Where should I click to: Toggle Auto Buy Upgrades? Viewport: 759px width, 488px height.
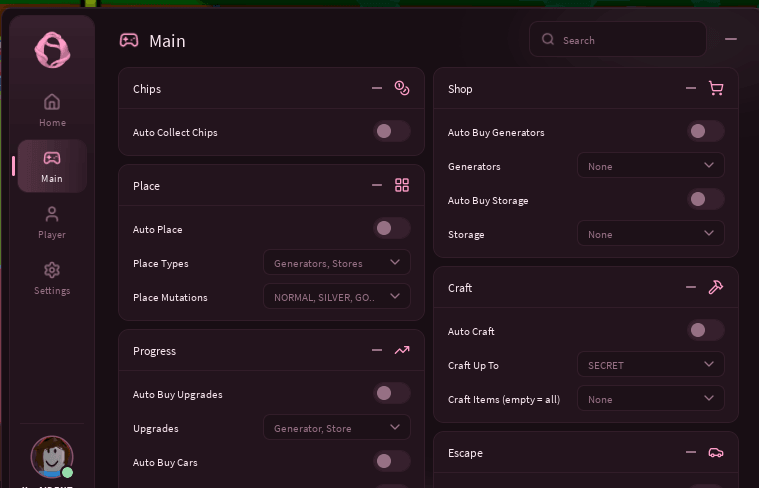coord(392,393)
